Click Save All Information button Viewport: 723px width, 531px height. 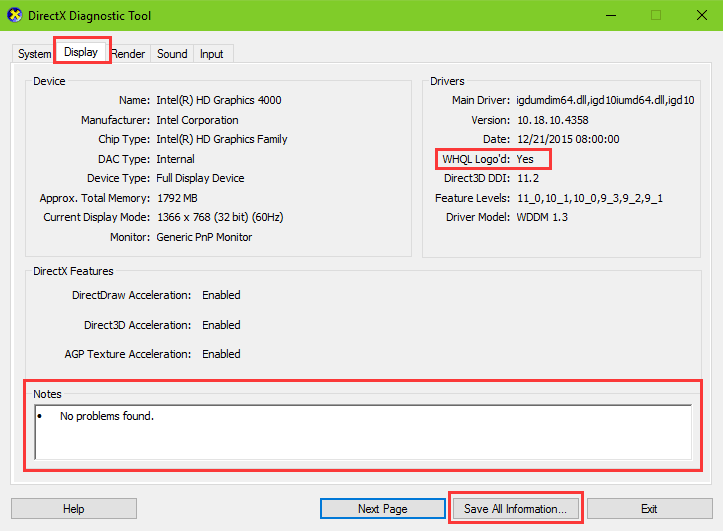(x=516, y=508)
